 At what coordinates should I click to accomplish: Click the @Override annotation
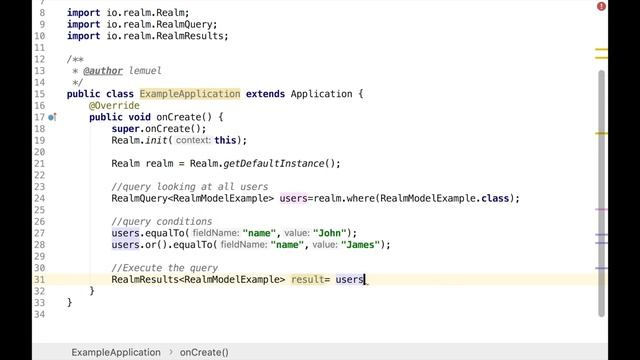pos(114,106)
